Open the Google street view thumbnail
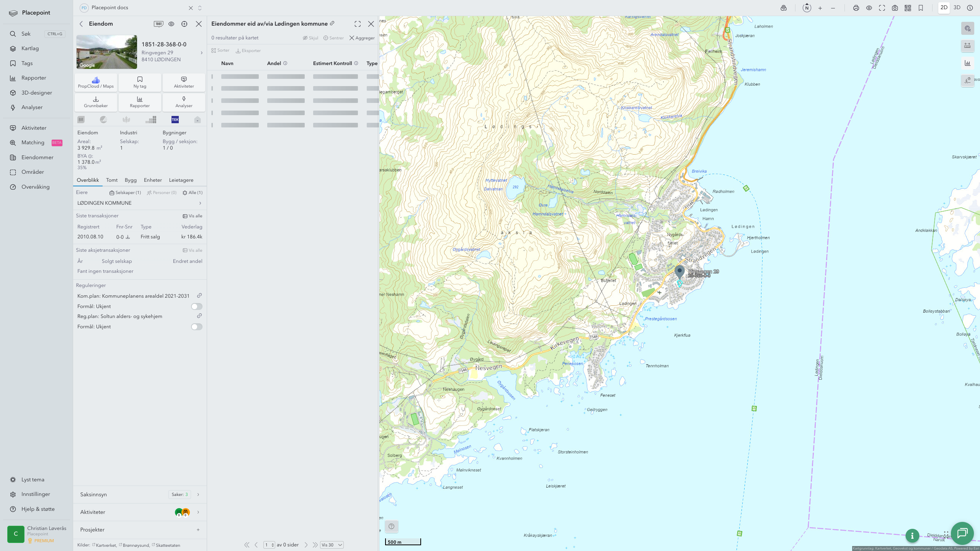Screen dimensions: 980x551 coord(107,52)
